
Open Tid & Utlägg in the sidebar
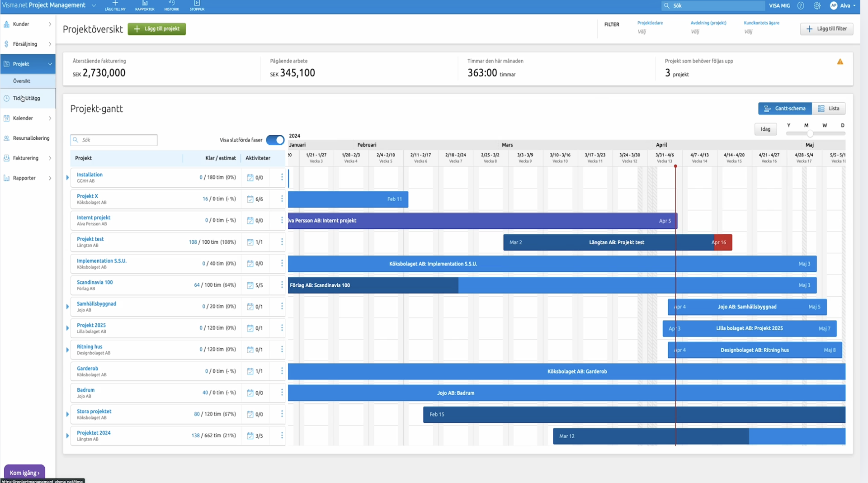pos(26,98)
